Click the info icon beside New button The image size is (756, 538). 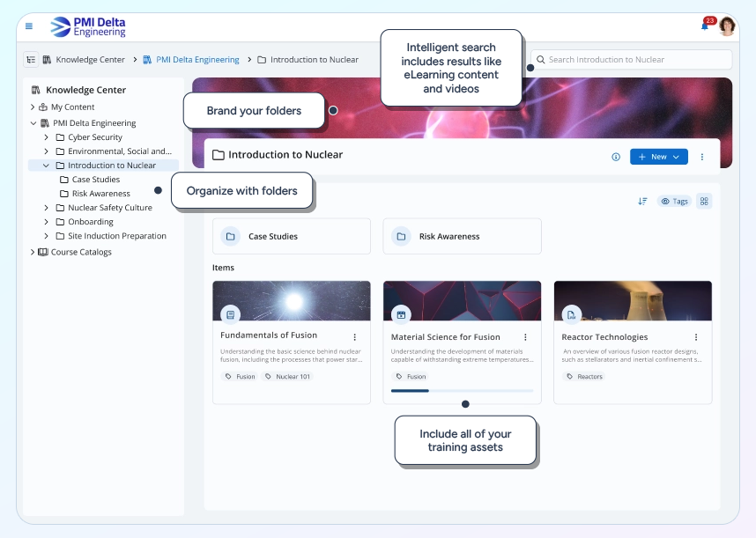615,156
